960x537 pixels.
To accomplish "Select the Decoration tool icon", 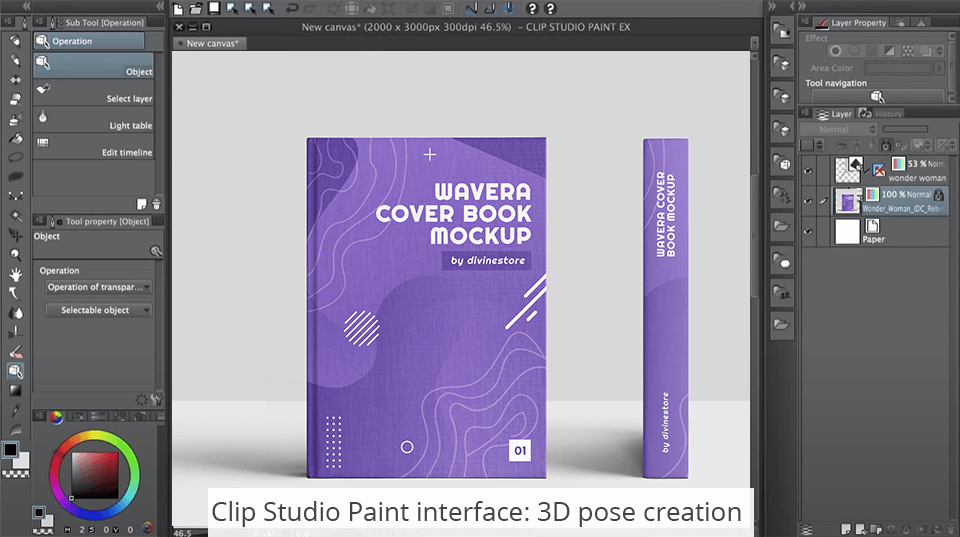I will point(15,80).
